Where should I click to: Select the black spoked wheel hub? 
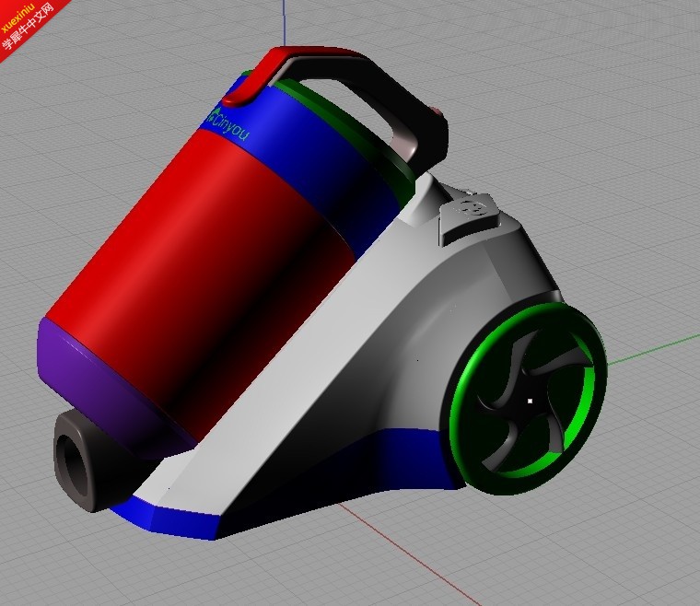coord(529,401)
